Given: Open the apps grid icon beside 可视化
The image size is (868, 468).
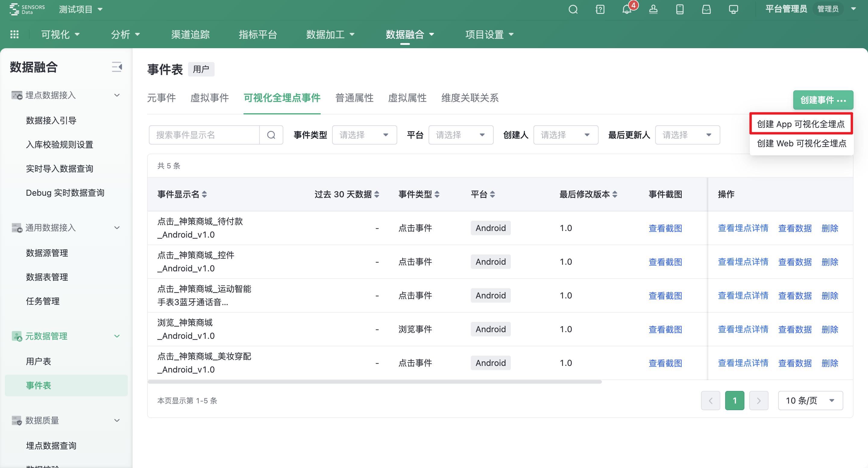Looking at the screenshot, I should tap(14, 34).
